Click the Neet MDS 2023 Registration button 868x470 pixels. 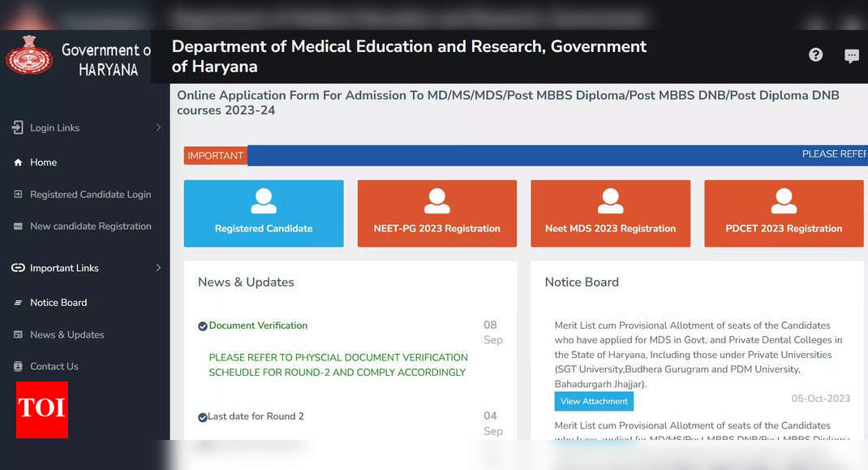tap(611, 213)
